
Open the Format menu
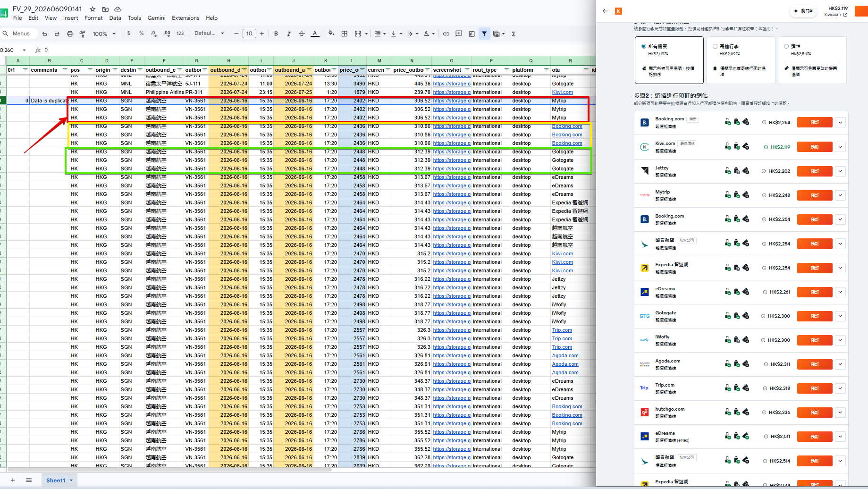[93, 18]
